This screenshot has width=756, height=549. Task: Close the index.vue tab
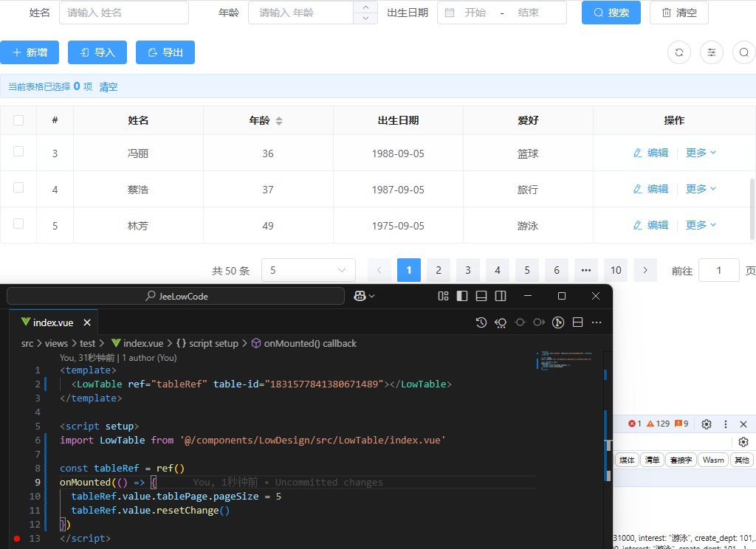point(87,322)
